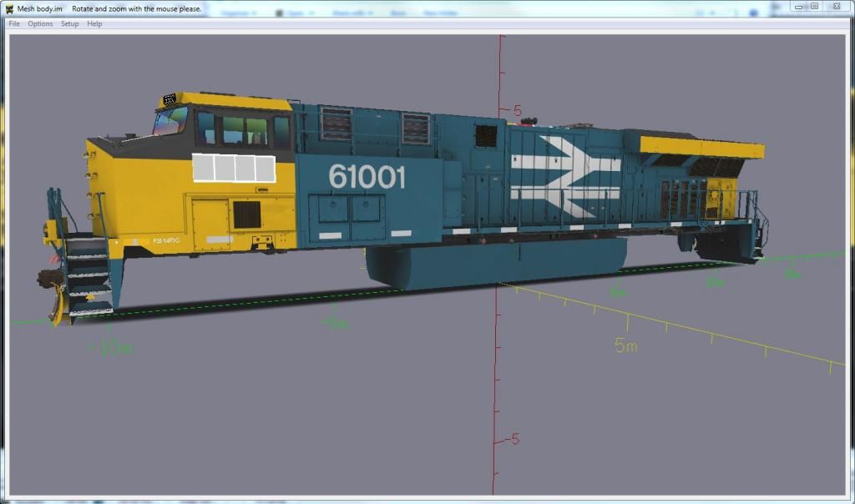Maximize the Mesh body.im window
Screen dimensions: 855x504
click(x=815, y=7)
